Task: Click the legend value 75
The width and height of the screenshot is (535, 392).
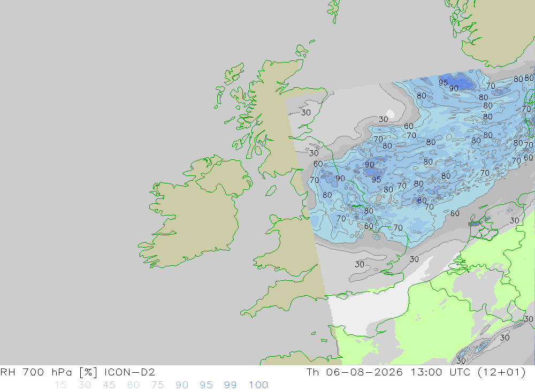Action: pos(158,385)
